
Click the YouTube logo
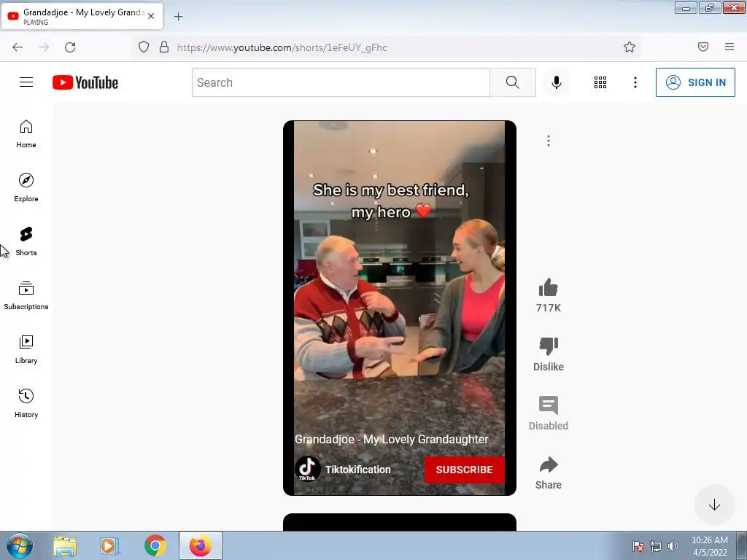85,82
